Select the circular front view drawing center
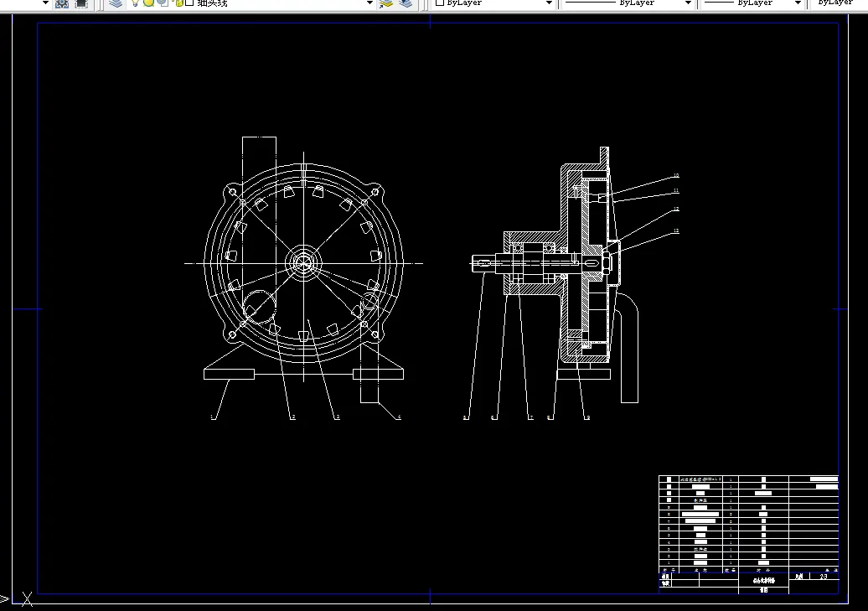Image resolution: width=868 pixels, height=611 pixels. click(x=303, y=263)
